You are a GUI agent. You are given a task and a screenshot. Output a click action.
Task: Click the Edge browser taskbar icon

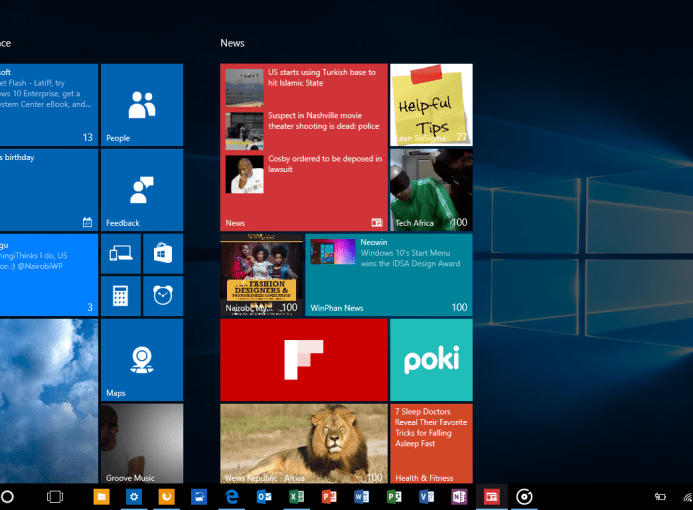tap(231, 496)
